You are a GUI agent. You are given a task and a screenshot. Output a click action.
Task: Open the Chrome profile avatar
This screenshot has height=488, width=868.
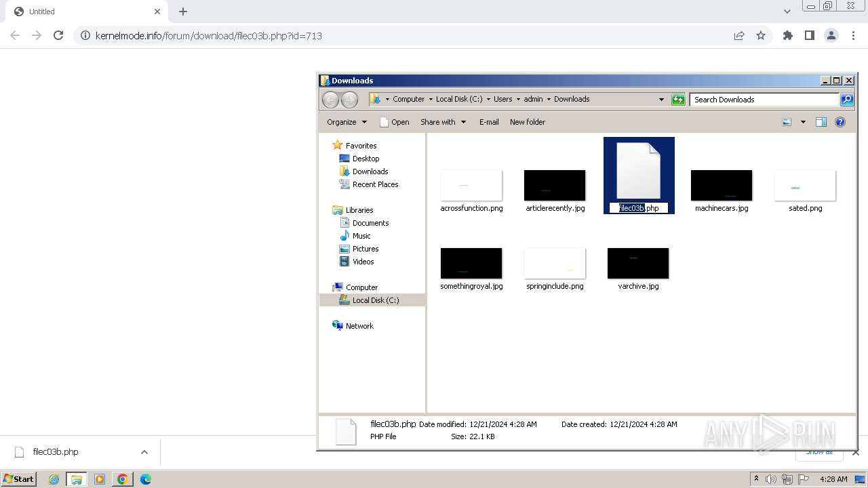tap(831, 35)
